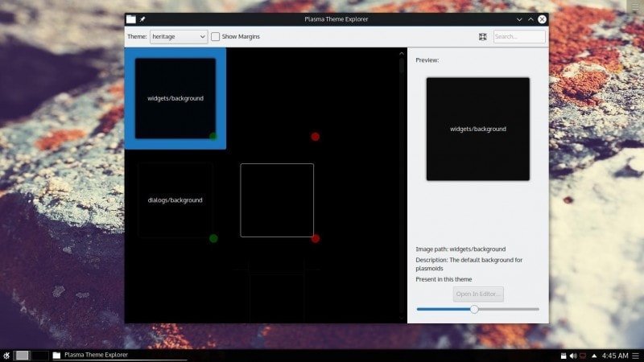Click the red dot in top grid row
The image size is (644, 362).
[x=315, y=137]
